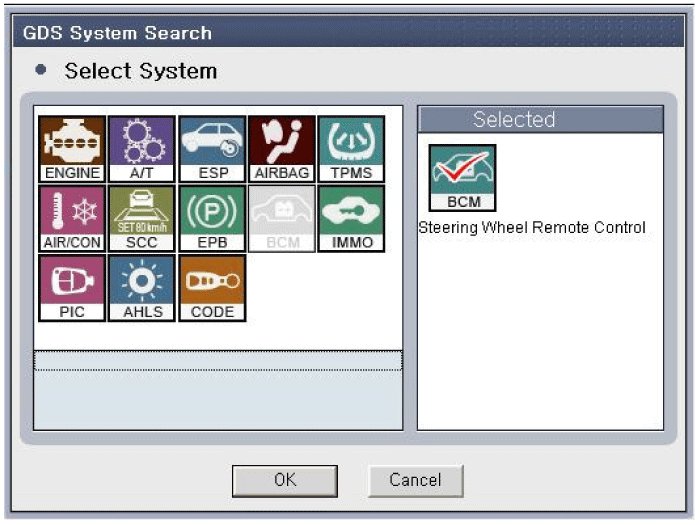Viewport: 700px width, 525px height.
Task: Click the GDS System Search title bar
Action: click(x=348, y=32)
